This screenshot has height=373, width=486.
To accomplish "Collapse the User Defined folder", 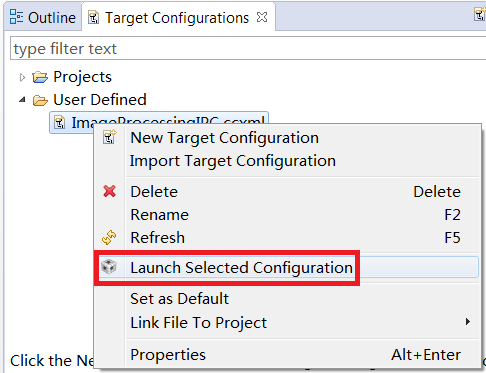I will pos(22,100).
